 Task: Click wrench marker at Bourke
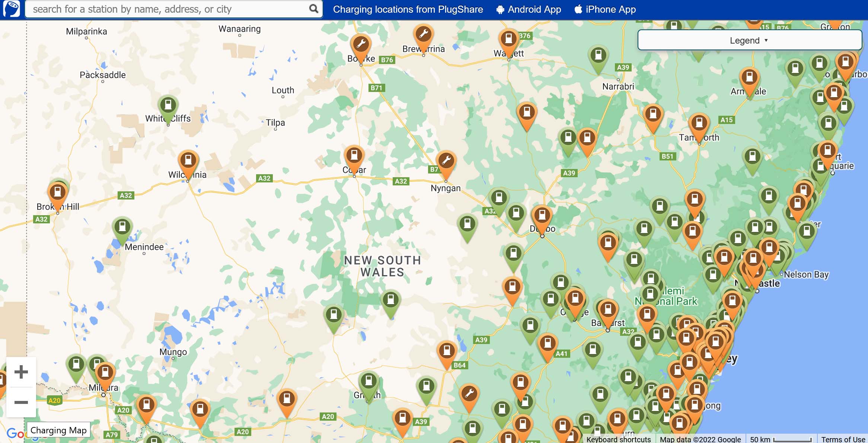pos(361,44)
